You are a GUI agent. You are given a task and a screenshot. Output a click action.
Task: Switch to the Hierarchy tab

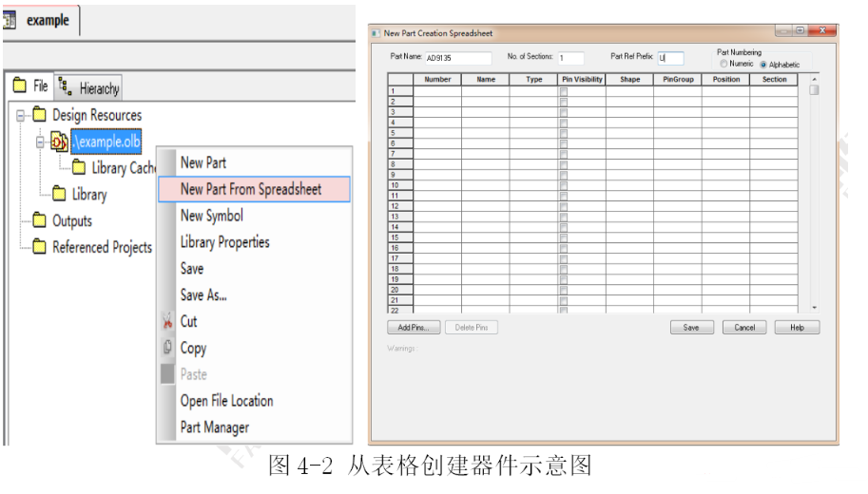click(x=88, y=87)
